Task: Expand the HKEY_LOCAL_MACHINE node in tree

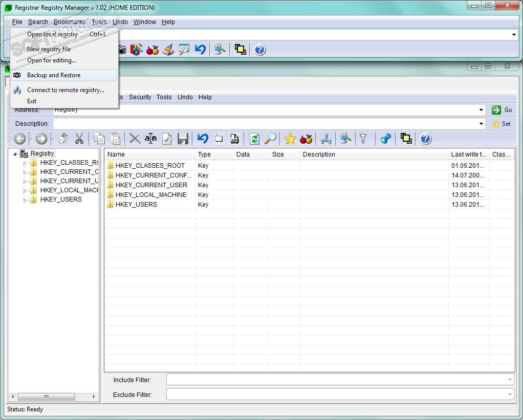Action: coord(25,191)
